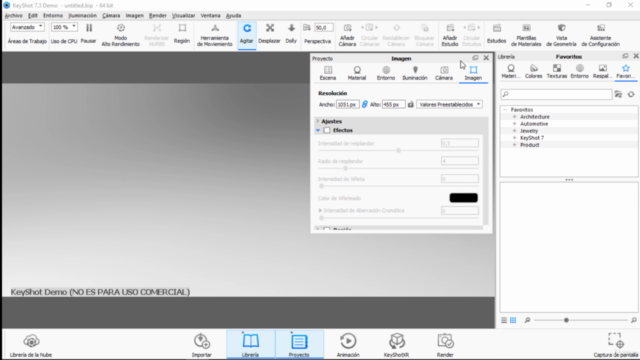The height and width of the screenshot is (360, 640).
Task: Click the Alto height input field
Action: pyautogui.click(x=393, y=104)
